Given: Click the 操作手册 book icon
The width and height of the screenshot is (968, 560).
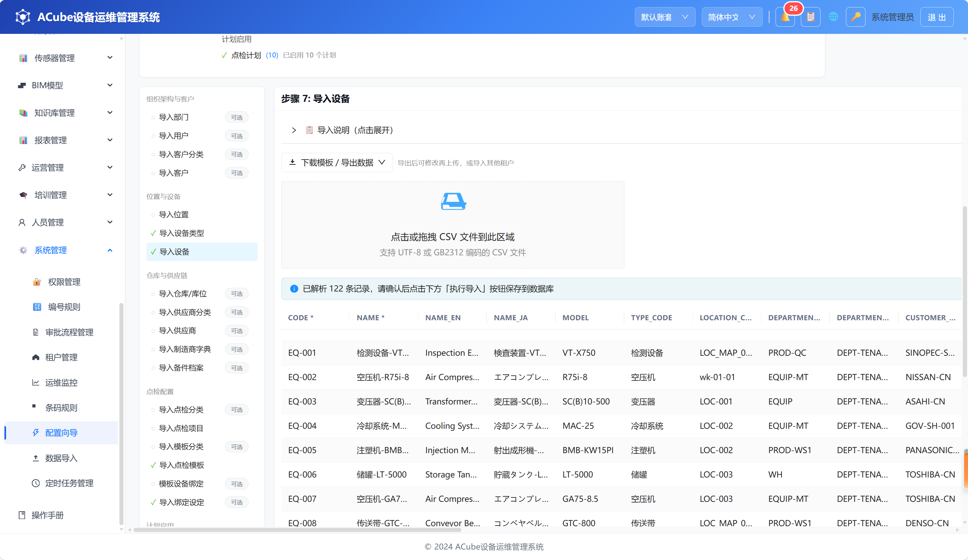Looking at the screenshot, I should (22, 515).
